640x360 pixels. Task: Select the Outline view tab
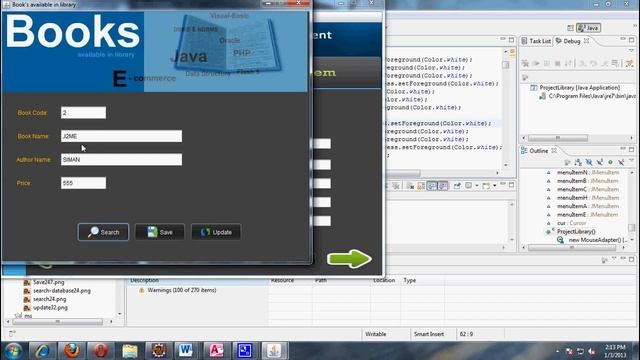tap(535, 151)
